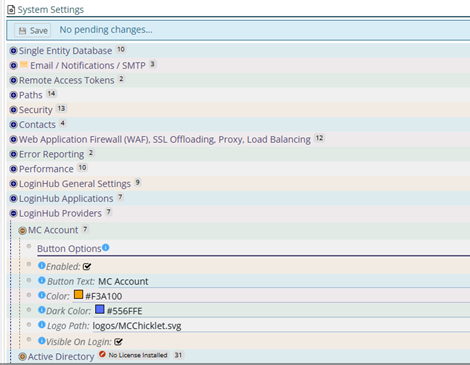Click the Web Application Firewall label
Screen dimensions: 470x365
click(x=165, y=139)
